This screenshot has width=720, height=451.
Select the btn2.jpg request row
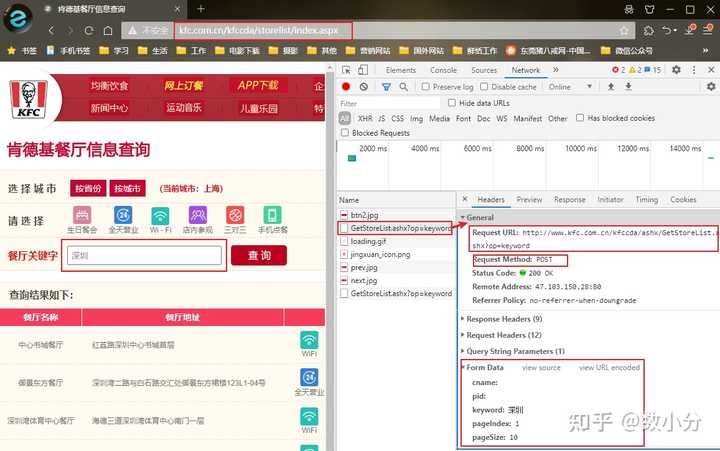click(396, 214)
